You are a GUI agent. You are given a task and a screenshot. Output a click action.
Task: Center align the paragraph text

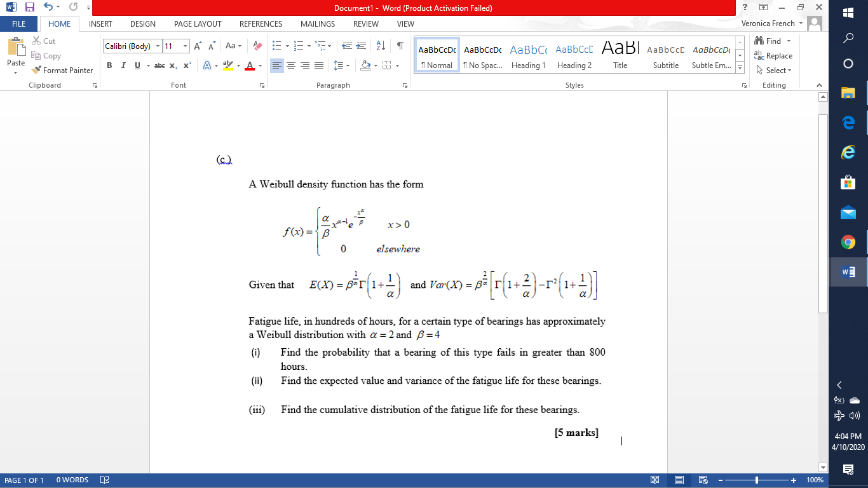tap(290, 65)
